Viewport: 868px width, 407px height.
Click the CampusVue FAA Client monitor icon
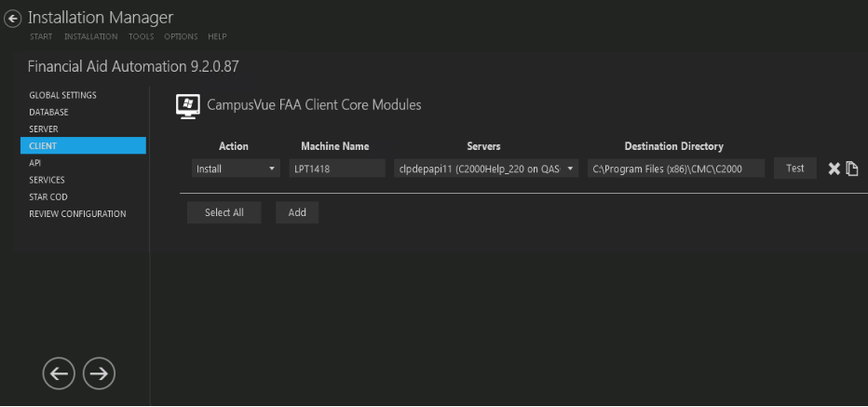(x=187, y=105)
